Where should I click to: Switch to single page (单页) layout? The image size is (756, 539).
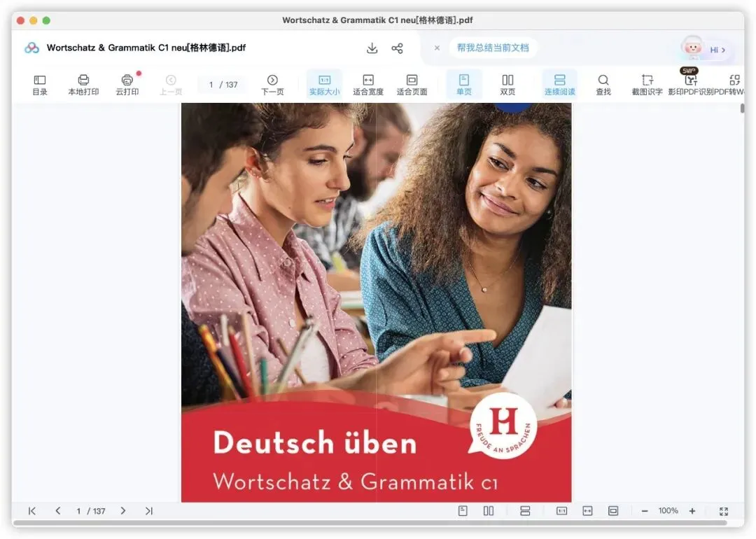point(464,85)
